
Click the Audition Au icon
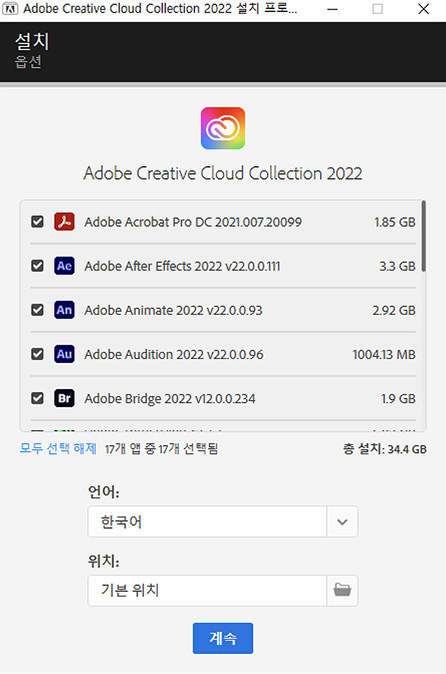(x=64, y=354)
